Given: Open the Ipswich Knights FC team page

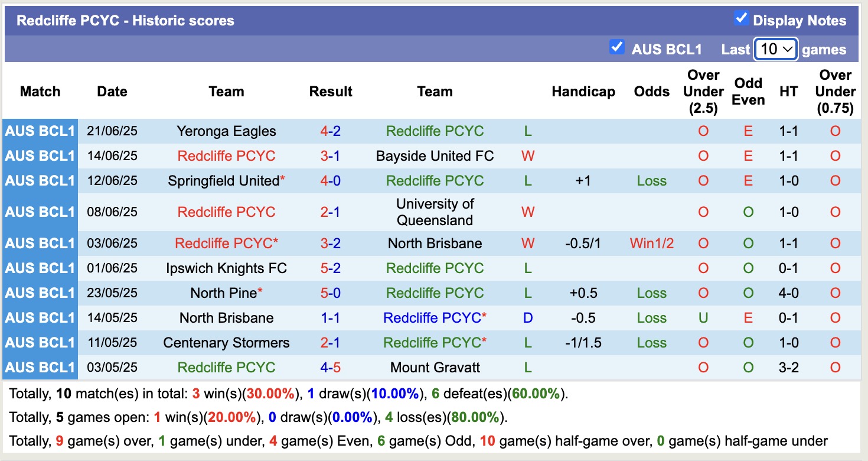Looking at the screenshot, I should click(226, 268).
